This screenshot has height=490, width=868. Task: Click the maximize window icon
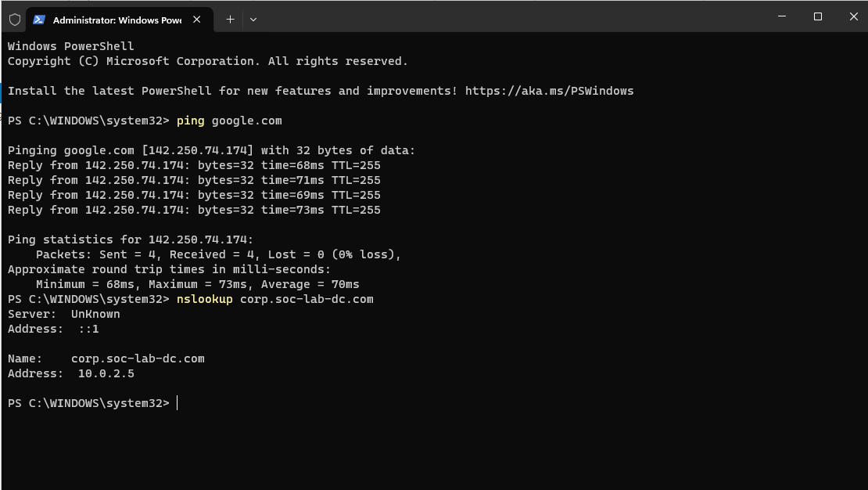(818, 16)
